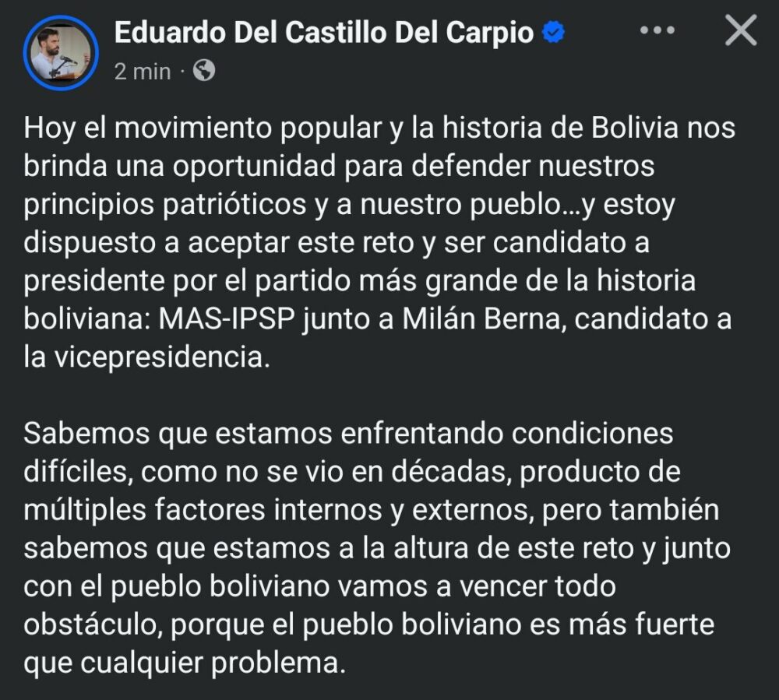Click the final line 'que cualquier problema.'
The height and width of the screenshot is (700, 779).
click(185, 663)
